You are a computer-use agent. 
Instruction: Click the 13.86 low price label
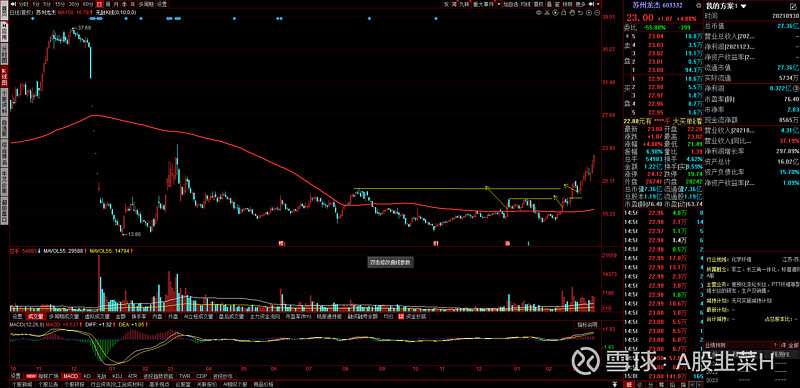tap(134, 234)
